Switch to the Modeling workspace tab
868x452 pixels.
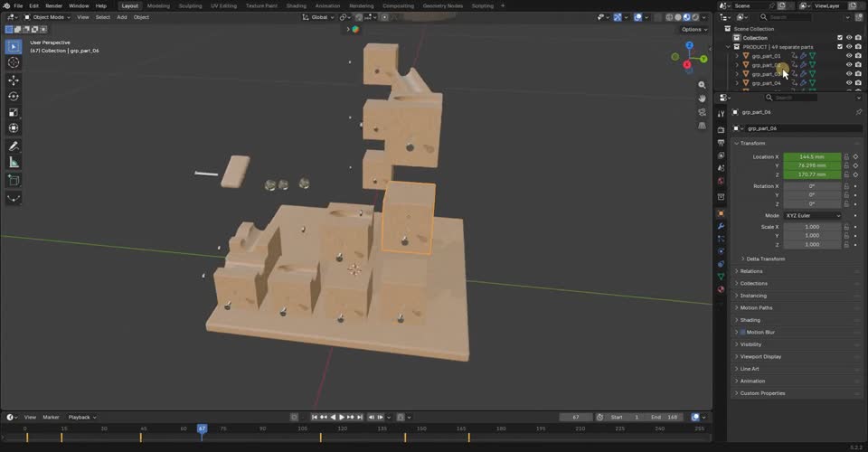[x=158, y=5]
